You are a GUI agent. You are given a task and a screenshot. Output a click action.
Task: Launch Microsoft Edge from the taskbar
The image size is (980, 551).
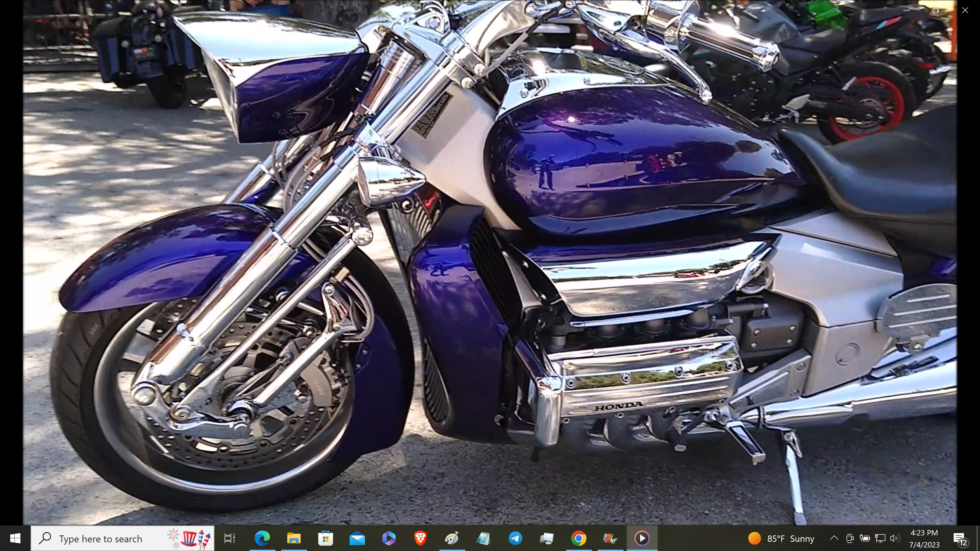pyautogui.click(x=262, y=538)
